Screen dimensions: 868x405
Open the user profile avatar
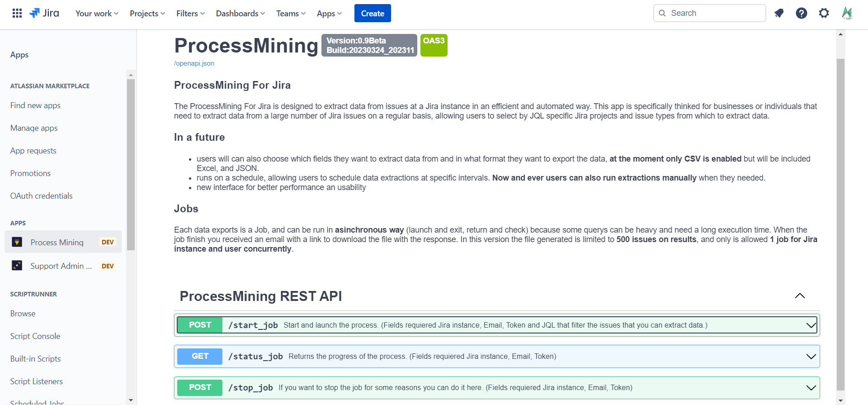(847, 13)
